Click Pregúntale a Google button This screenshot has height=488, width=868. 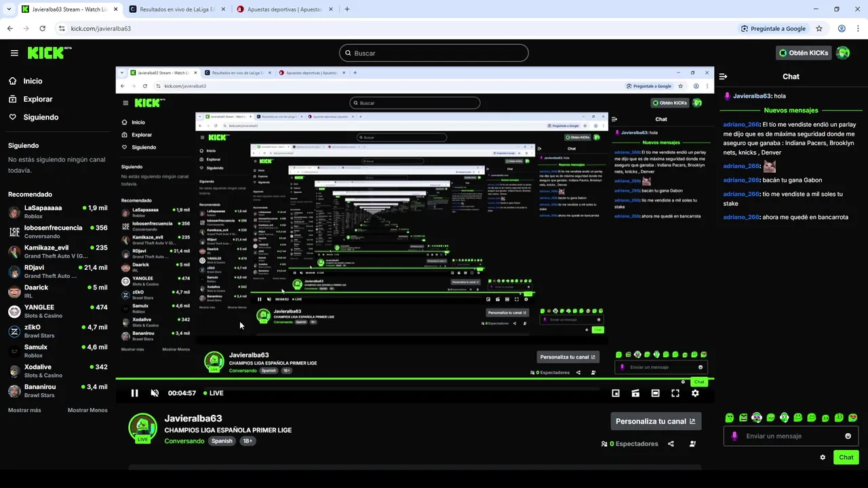[774, 28]
